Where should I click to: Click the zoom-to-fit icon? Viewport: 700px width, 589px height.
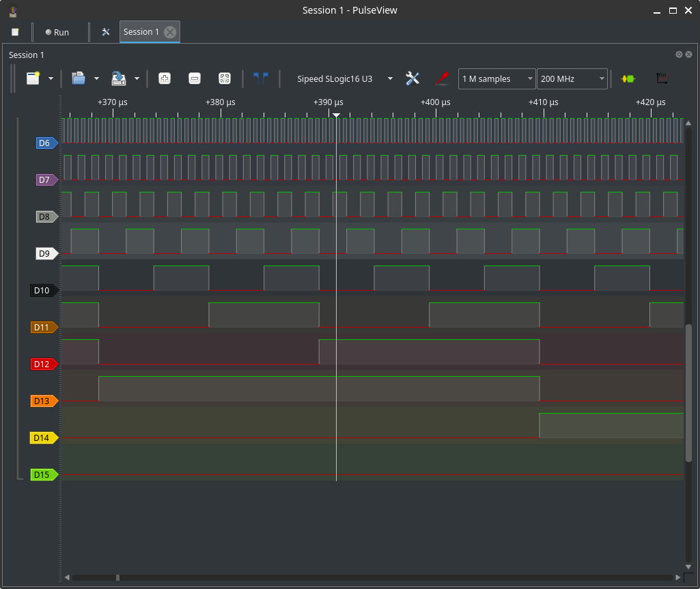pos(224,79)
